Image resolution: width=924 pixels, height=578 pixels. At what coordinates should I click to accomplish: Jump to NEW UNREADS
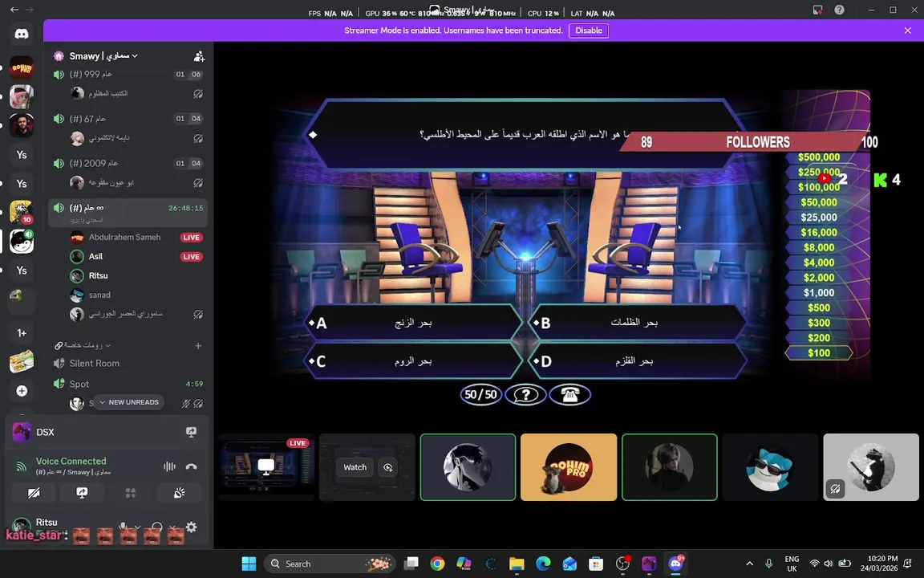click(x=128, y=402)
